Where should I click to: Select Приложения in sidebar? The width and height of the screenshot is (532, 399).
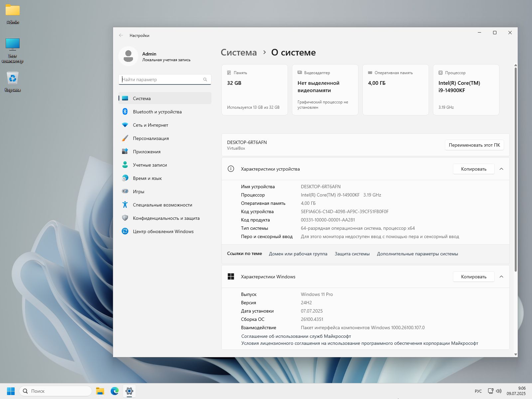[165, 152]
